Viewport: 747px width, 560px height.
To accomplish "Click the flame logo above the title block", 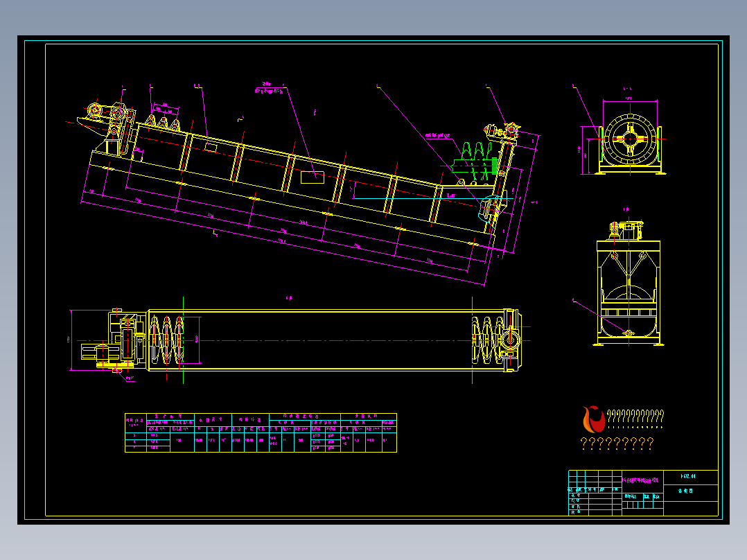I will point(594,419).
